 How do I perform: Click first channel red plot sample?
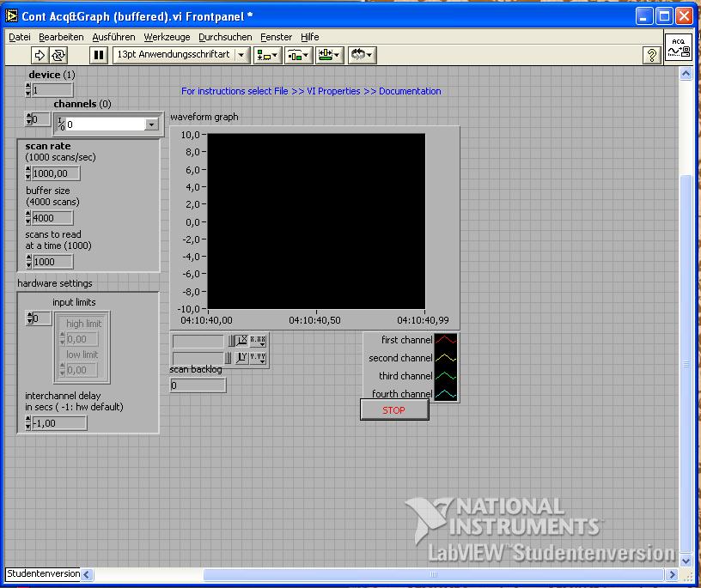446,340
